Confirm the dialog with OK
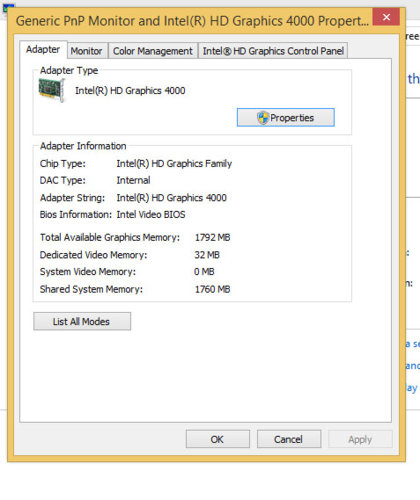 (218, 439)
